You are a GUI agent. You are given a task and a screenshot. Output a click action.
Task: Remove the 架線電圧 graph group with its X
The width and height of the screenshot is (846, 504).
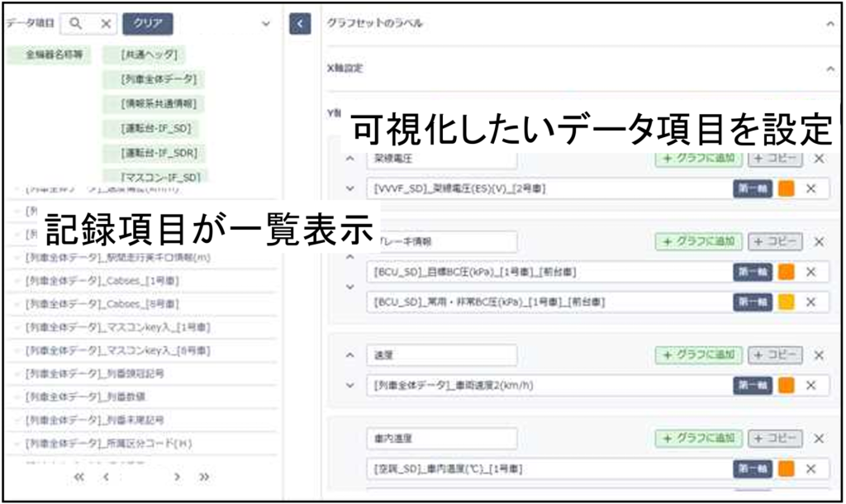click(819, 158)
